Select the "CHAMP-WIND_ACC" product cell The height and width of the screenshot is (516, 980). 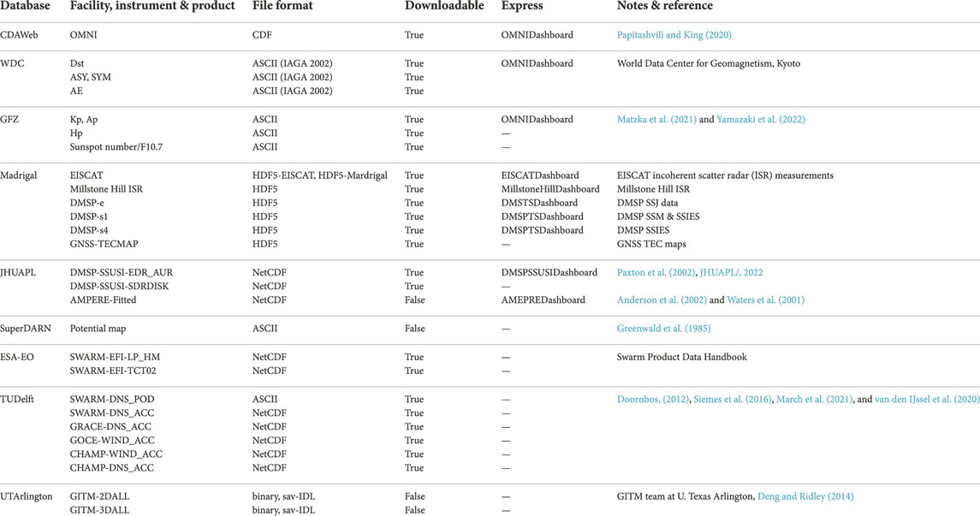click(116, 454)
